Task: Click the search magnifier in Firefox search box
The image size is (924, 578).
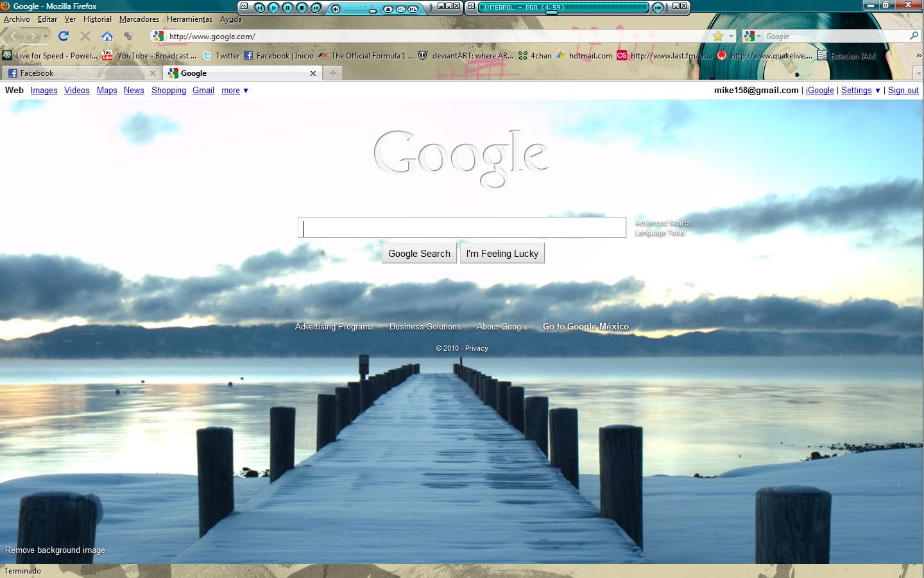Action: tap(914, 36)
